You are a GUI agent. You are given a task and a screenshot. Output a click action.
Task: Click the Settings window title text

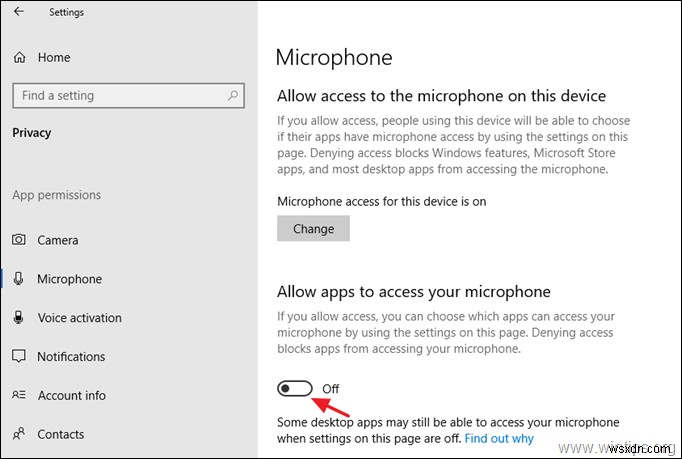pos(67,12)
